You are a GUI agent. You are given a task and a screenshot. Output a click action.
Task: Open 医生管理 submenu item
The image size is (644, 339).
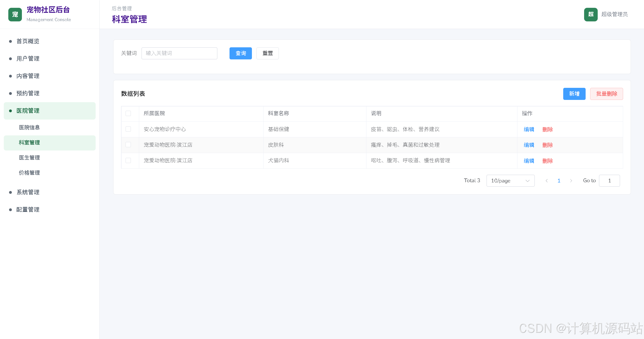point(50,158)
